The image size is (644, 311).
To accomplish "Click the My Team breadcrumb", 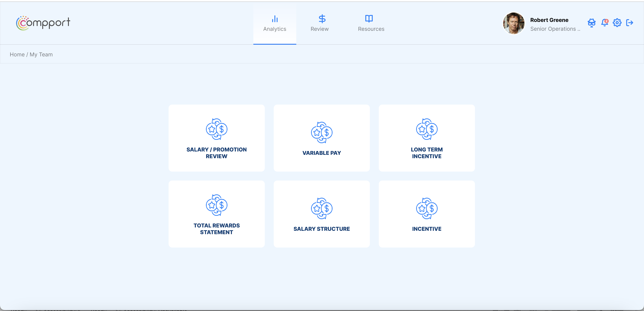I will coord(41,54).
